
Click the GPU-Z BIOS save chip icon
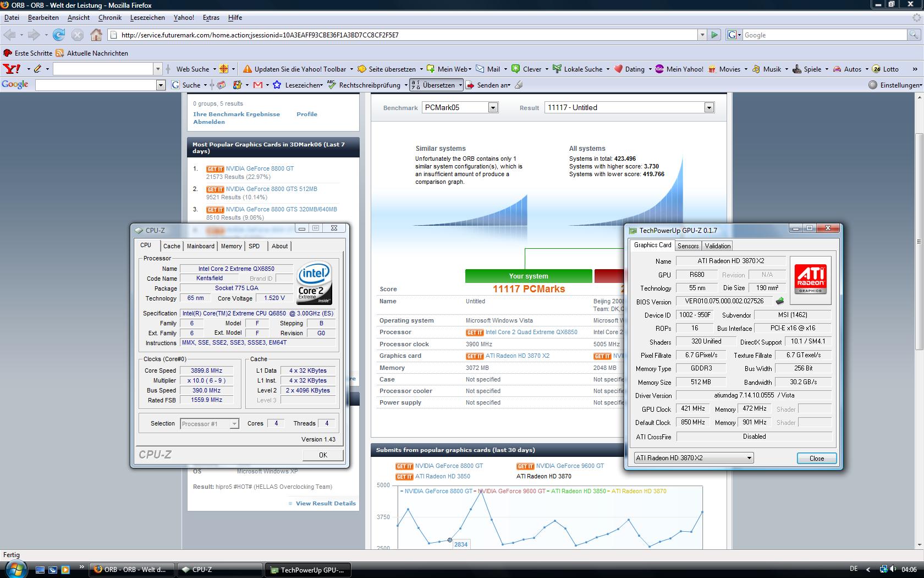pyautogui.click(x=779, y=301)
